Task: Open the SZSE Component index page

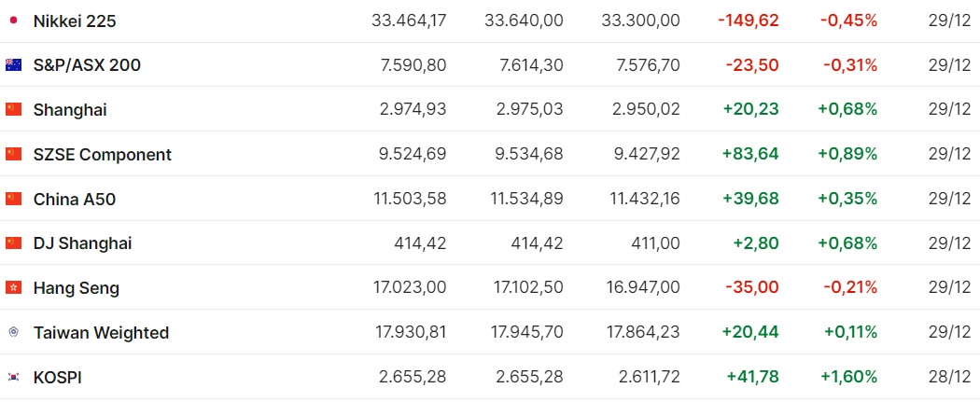Action: point(103,155)
